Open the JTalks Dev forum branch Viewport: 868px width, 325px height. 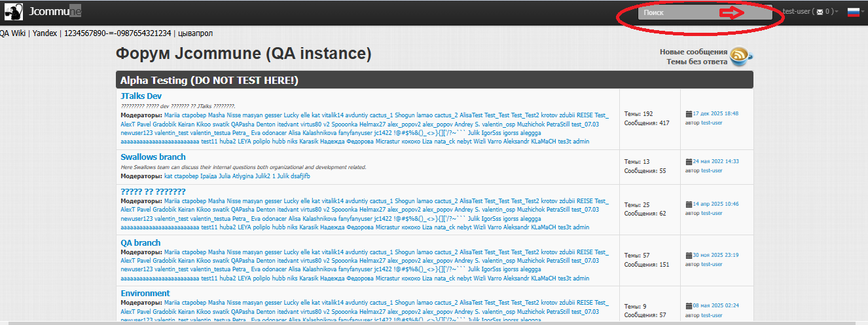coord(141,96)
